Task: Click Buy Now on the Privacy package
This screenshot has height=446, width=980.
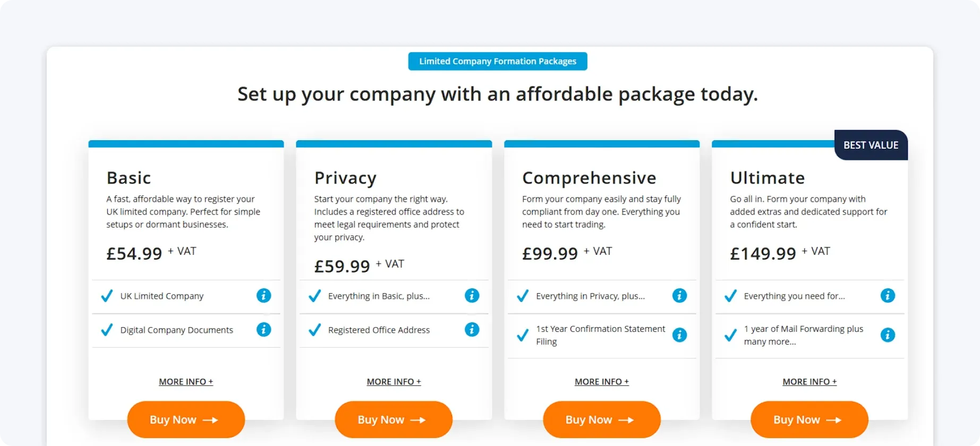Action: [394, 419]
